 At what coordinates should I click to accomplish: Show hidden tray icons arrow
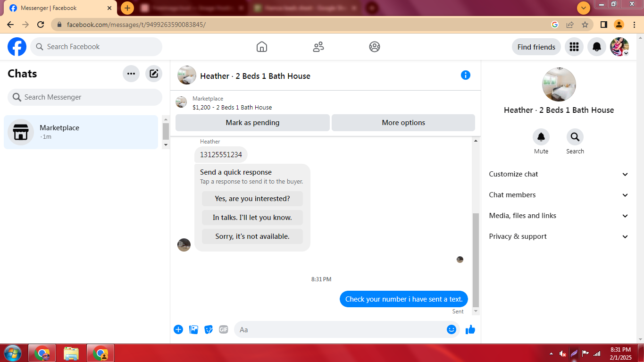tap(552, 353)
